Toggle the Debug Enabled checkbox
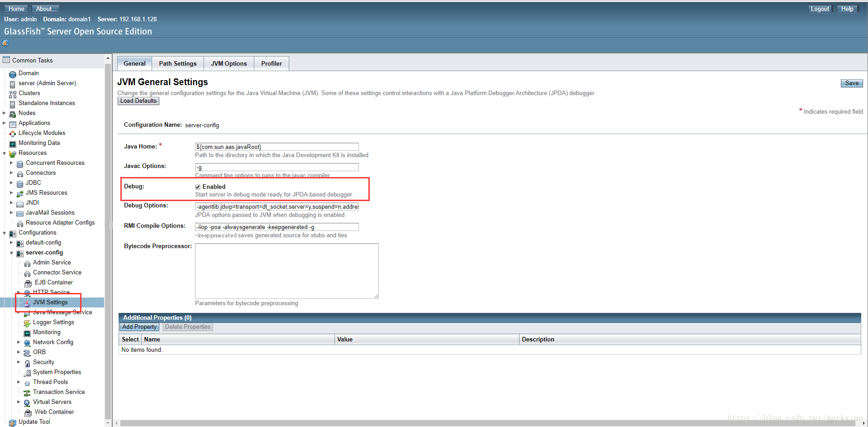The height and width of the screenshot is (427, 868). click(x=198, y=187)
